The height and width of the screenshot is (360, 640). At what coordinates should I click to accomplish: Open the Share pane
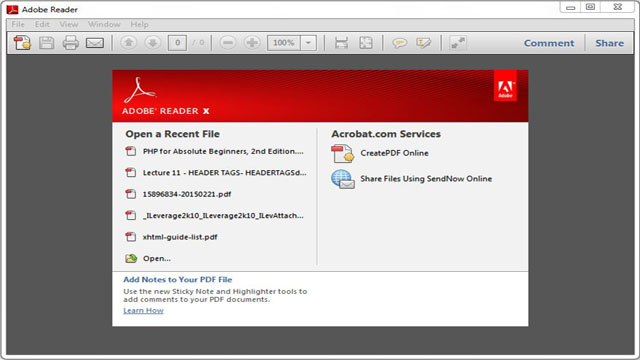[609, 43]
